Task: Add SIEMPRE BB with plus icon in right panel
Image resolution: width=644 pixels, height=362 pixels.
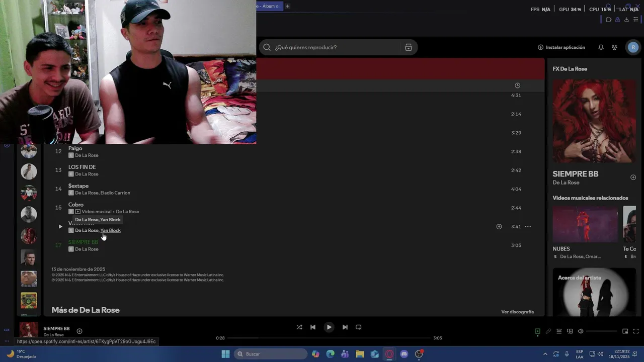Action: pos(633,177)
